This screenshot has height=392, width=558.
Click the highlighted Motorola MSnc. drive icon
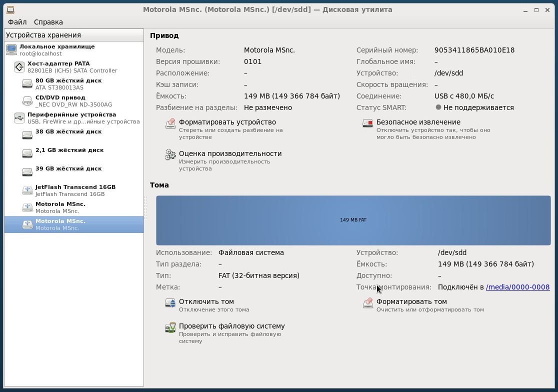pyautogui.click(x=27, y=225)
